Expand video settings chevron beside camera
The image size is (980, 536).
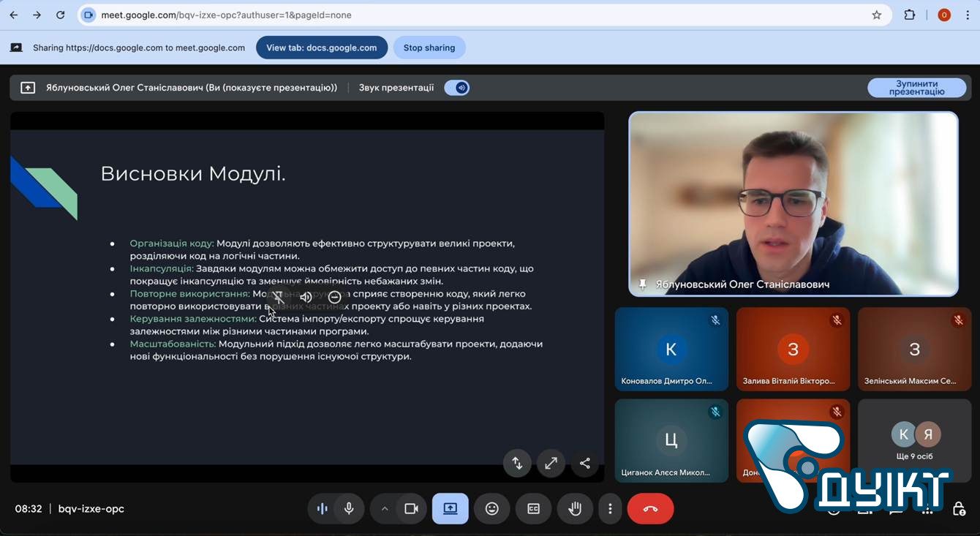[x=385, y=509]
